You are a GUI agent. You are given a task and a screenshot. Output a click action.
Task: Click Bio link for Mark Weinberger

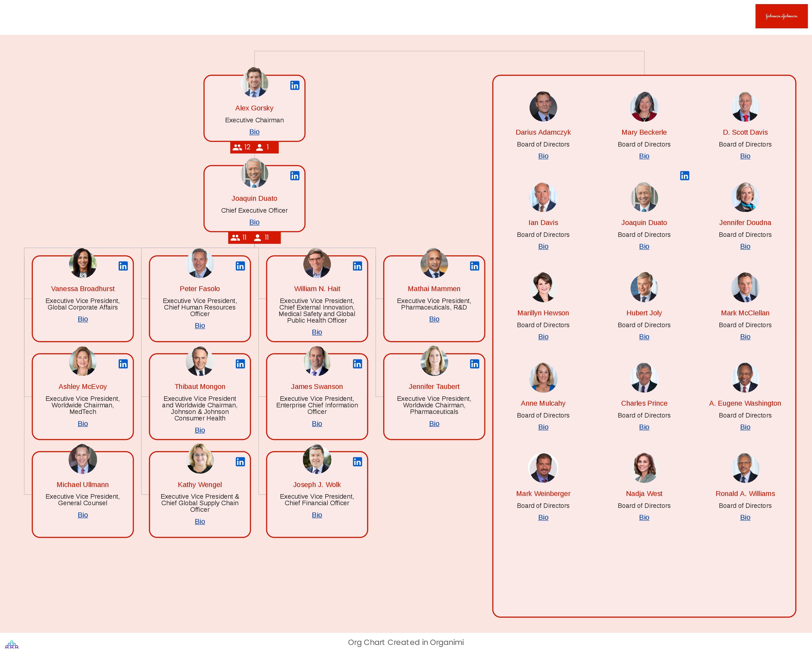click(x=543, y=516)
